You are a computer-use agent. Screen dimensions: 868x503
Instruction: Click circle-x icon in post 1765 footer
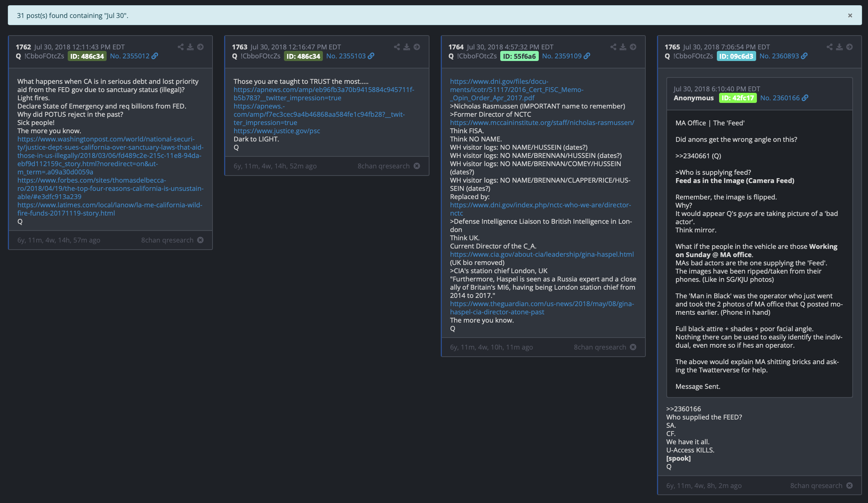pyautogui.click(x=849, y=485)
